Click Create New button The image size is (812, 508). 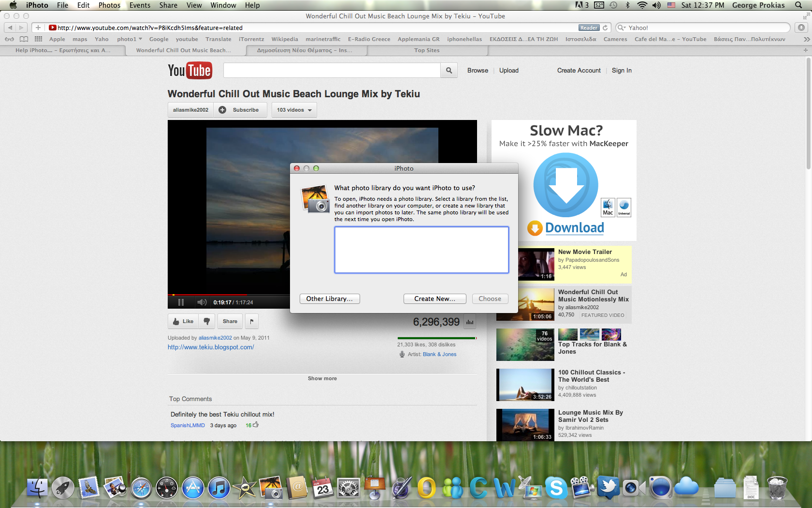tap(435, 299)
